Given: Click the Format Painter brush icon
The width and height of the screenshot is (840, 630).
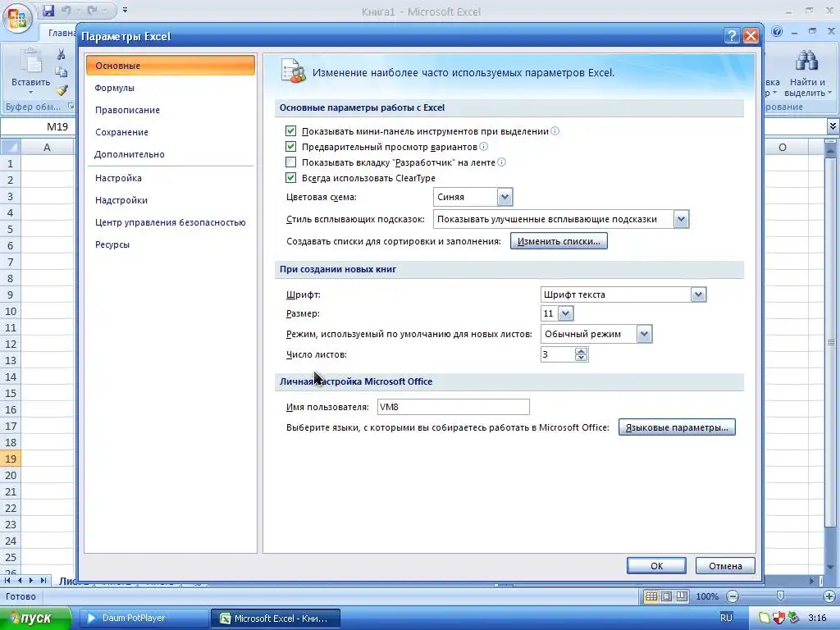Looking at the screenshot, I should [x=62, y=90].
